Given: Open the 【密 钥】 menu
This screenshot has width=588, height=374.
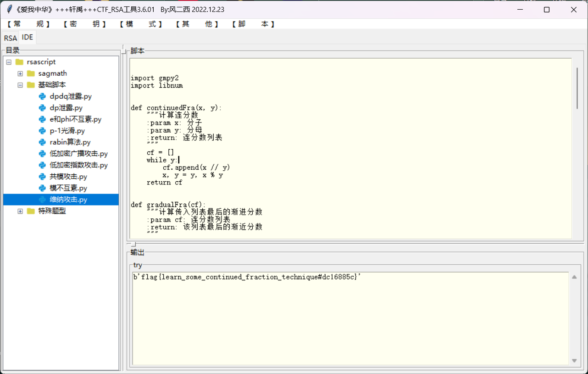Looking at the screenshot, I should coord(85,24).
